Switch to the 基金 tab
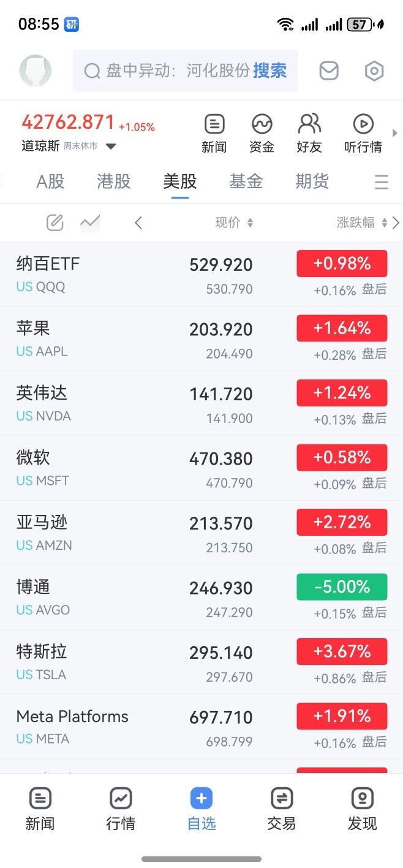Viewport: 403px width, 868px height. pos(246,181)
